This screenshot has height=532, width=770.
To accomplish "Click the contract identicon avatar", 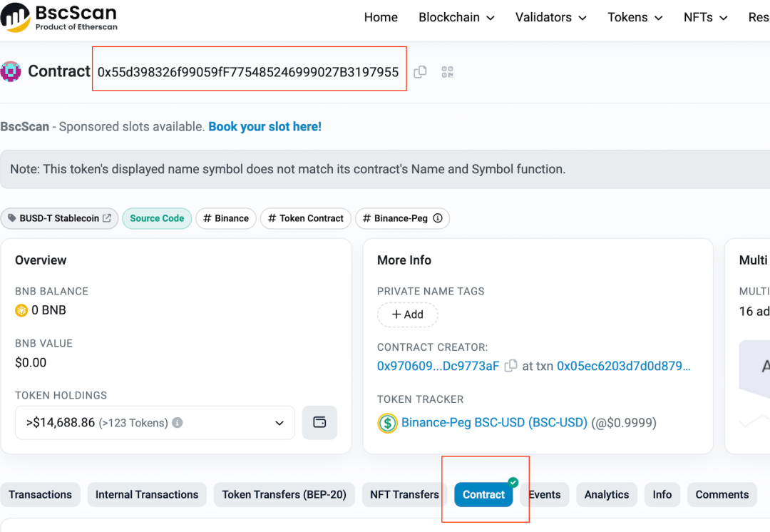I will 11,71.
